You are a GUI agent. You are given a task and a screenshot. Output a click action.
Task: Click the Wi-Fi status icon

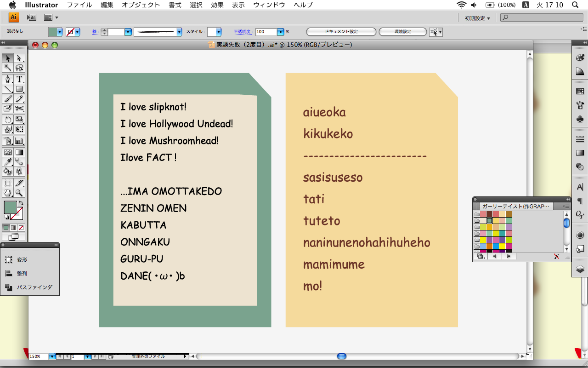(461, 5)
